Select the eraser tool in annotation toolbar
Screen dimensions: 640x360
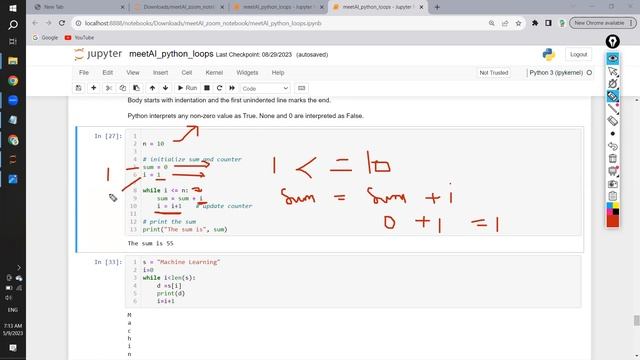[x=612, y=121]
